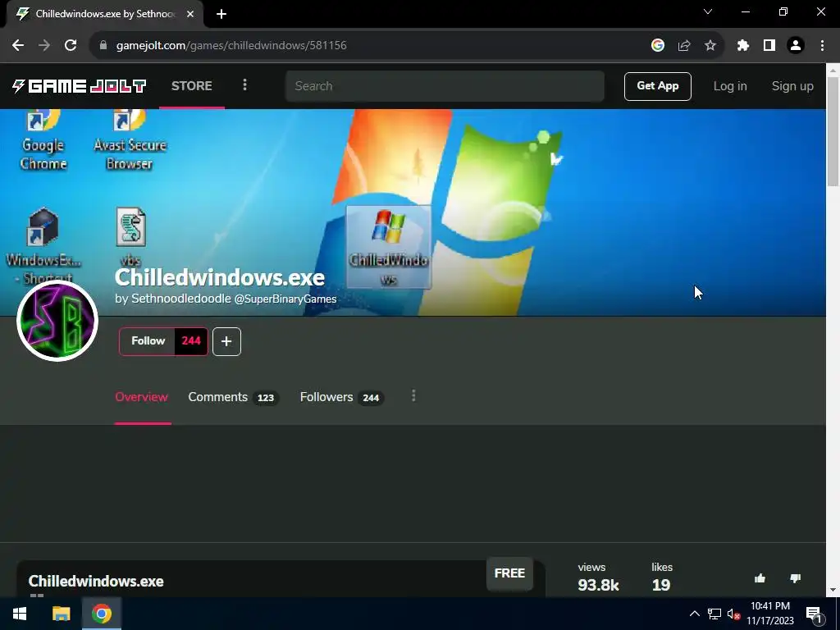
Task: Reload the current page
Action: pyautogui.click(x=71, y=46)
